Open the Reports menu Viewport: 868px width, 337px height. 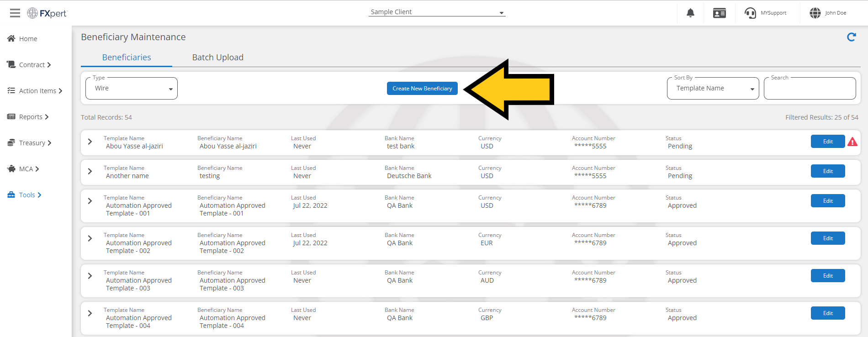pos(34,117)
